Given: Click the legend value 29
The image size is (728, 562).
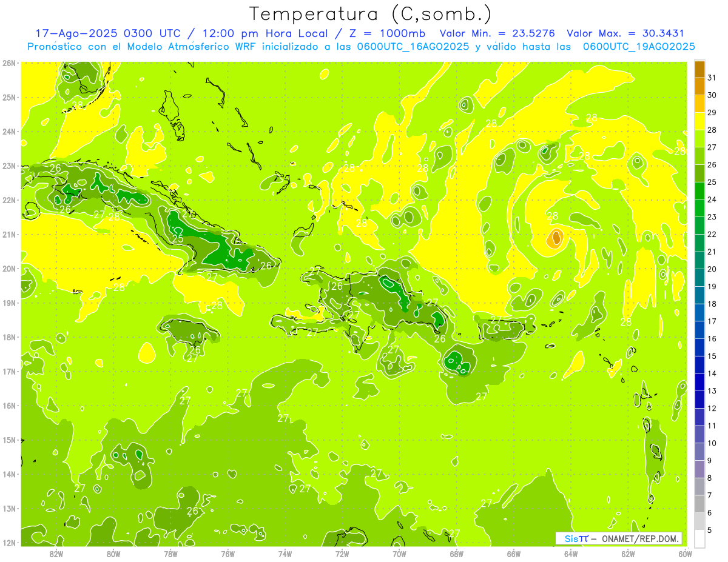Looking at the screenshot, I should pos(712,113).
